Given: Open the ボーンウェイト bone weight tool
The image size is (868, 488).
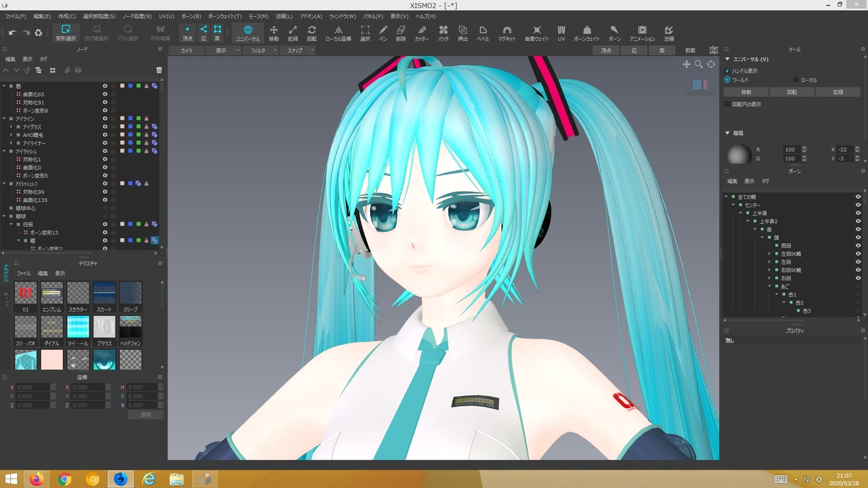Looking at the screenshot, I should (587, 33).
